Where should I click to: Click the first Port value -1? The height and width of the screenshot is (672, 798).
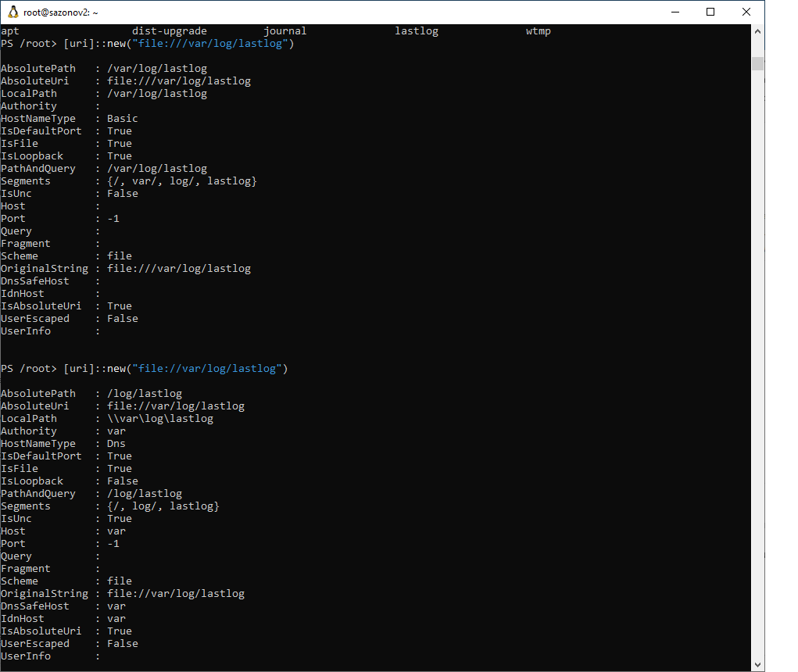tap(113, 219)
